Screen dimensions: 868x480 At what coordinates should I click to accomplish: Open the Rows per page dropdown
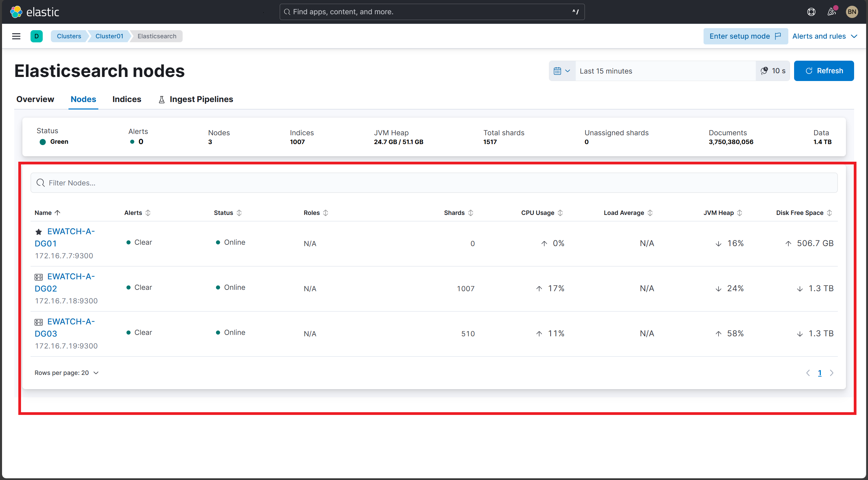[66, 373]
